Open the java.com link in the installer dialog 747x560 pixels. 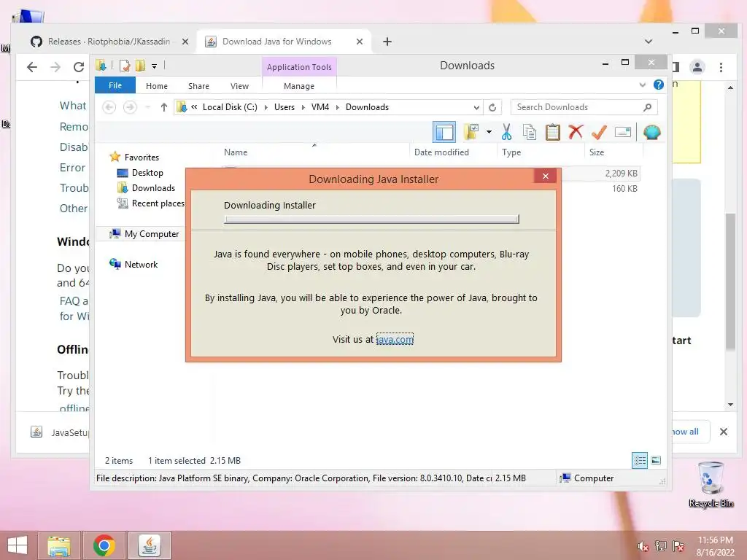[x=395, y=339]
